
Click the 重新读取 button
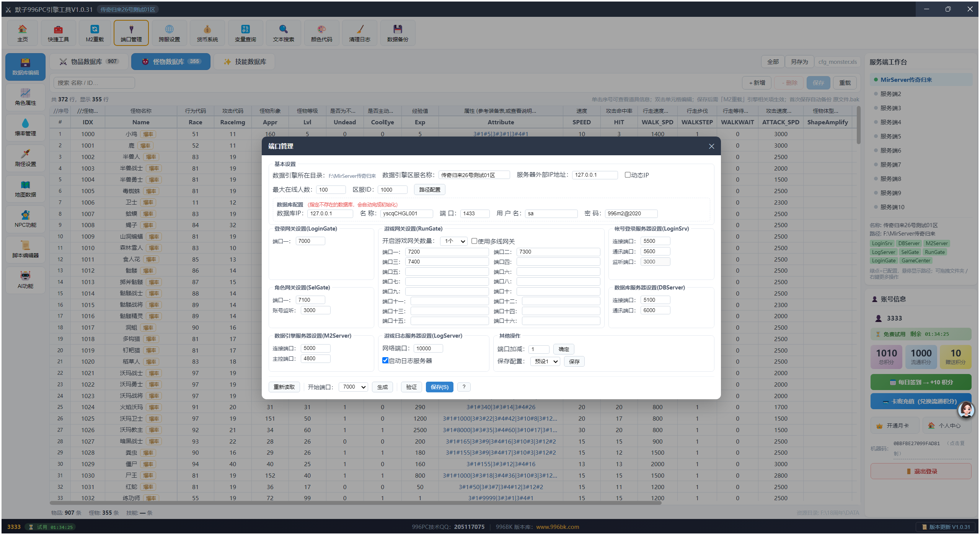tap(284, 387)
